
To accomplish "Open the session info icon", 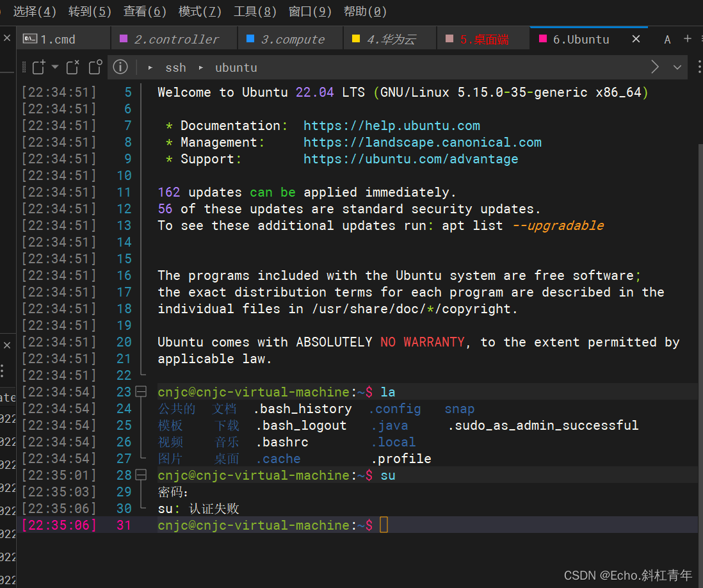I will 120,67.
